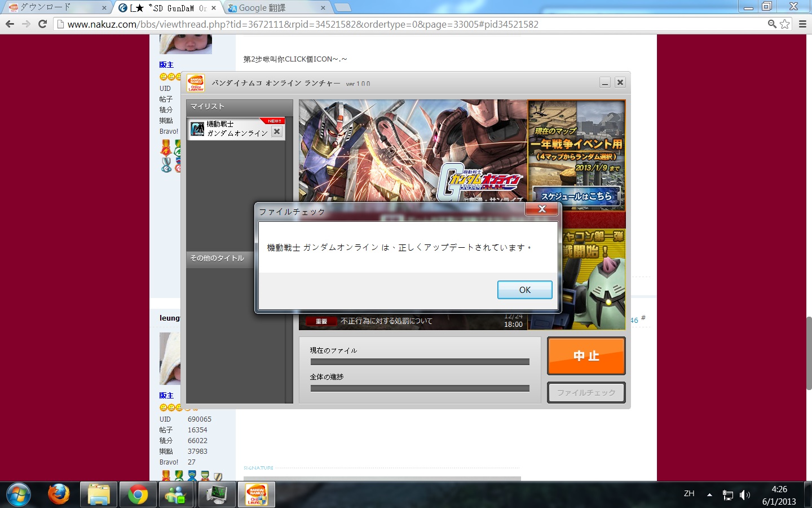
Task: Remove ガンダムオンライン entry with its X icon
Action: [x=277, y=132]
